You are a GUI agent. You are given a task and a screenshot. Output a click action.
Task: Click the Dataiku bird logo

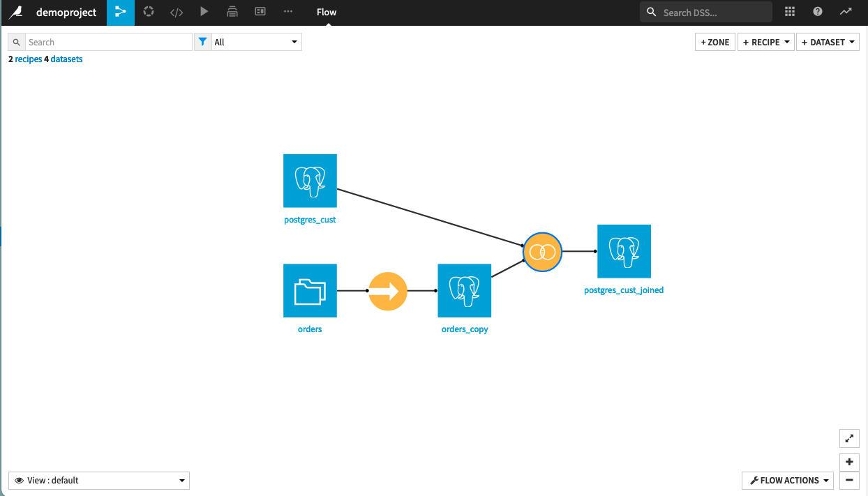click(15, 12)
